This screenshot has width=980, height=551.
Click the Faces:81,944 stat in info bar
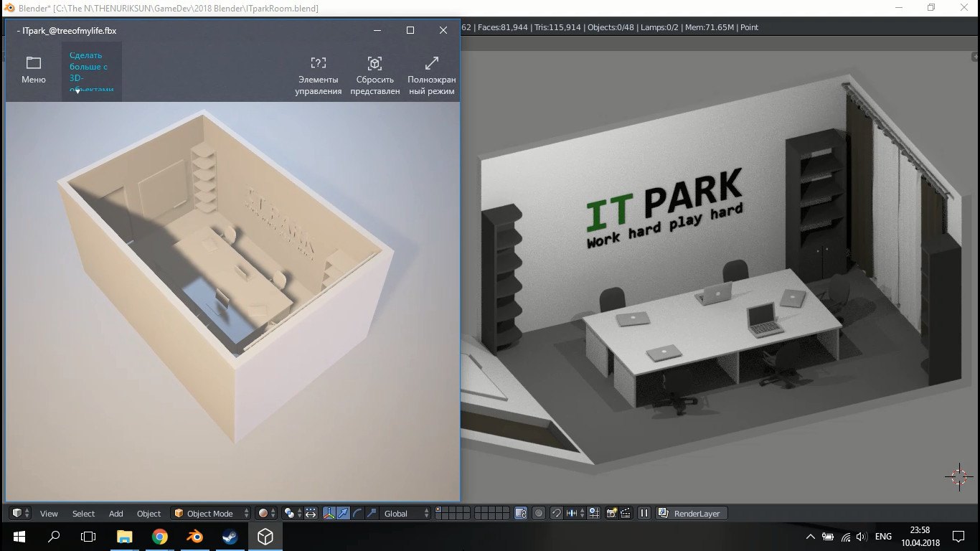point(503,27)
